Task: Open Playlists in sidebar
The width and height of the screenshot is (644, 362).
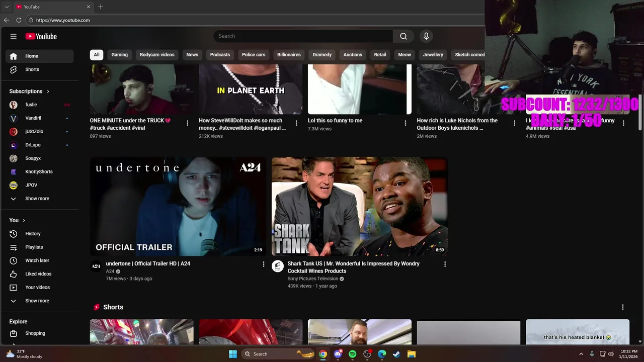Action: point(40,247)
